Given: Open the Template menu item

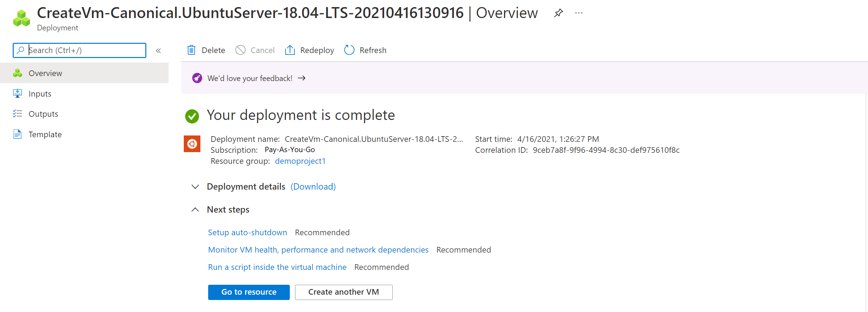Looking at the screenshot, I should coord(84,134).
